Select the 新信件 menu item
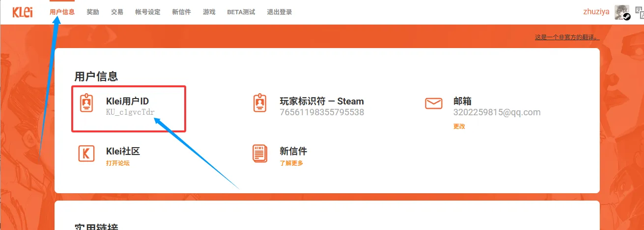The image size is (644, 230). coord(181,12)
